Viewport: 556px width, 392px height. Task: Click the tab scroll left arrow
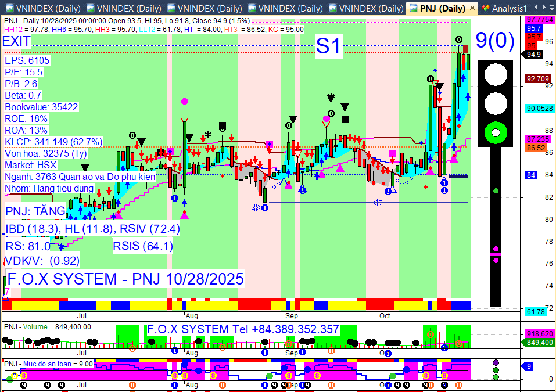pyautogui.click(x=536, y=7)
